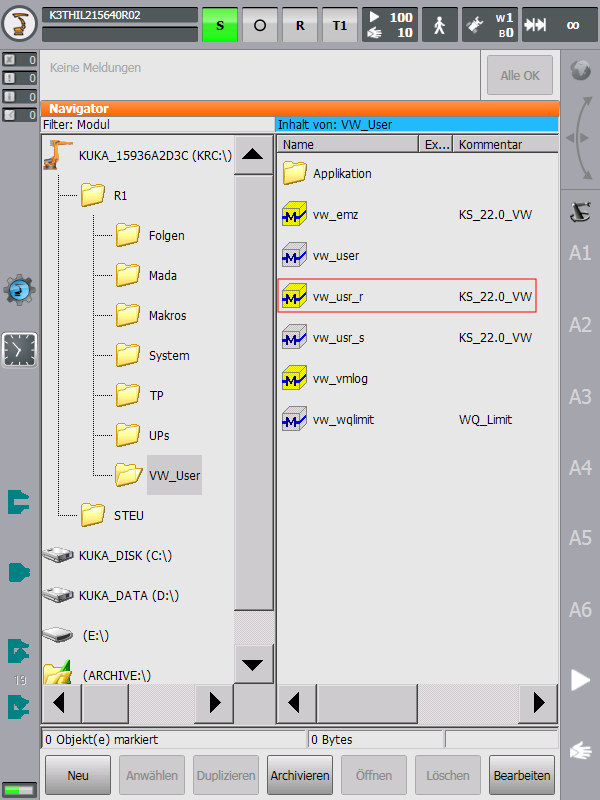Open the gear settings icon in left sidebar
Screen dimensions: 600x800
coord(19,290)
